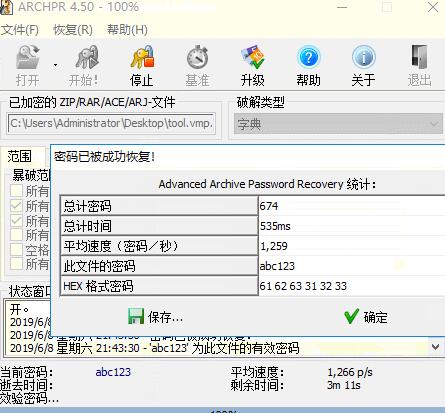Click the Start (开始!) keys icon
The image size is (445, 413).
tap(86, 57)
